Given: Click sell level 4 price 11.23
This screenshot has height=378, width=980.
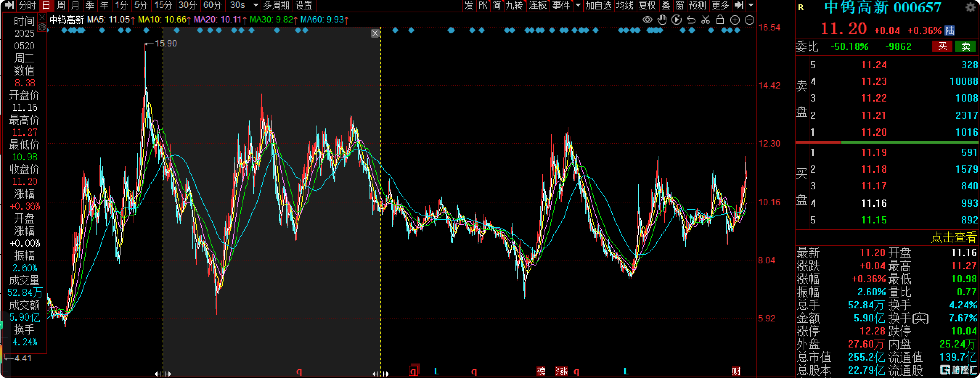Looking at the screenshot, I should click(x=874, y=81).
